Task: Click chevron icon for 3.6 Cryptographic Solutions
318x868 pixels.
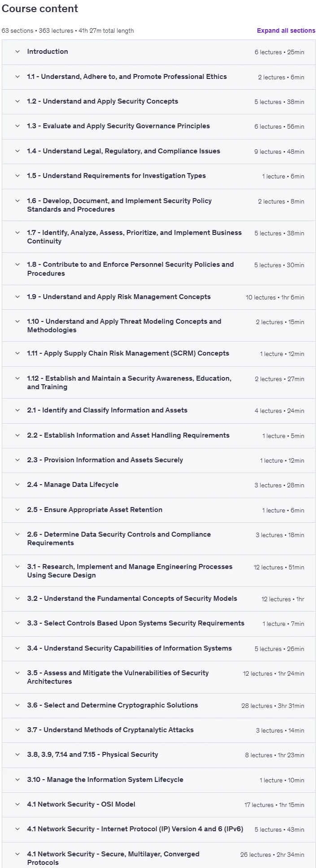Action: click(17, 705)
